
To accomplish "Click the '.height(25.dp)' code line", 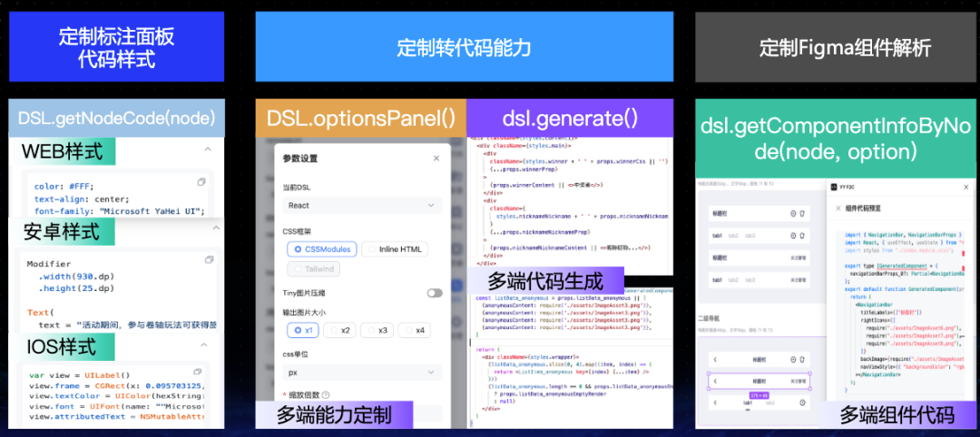I will pyautogui.click(x=76, y=287).
